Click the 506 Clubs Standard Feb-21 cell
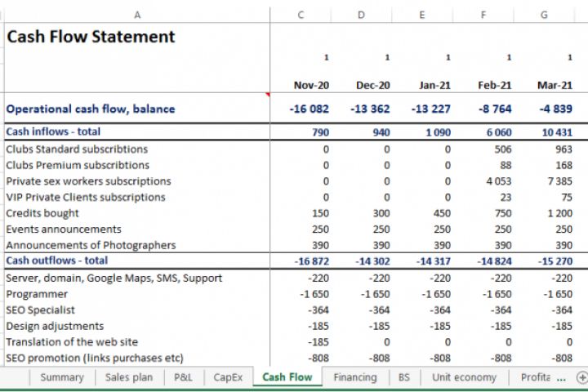 tap(502, 149)
